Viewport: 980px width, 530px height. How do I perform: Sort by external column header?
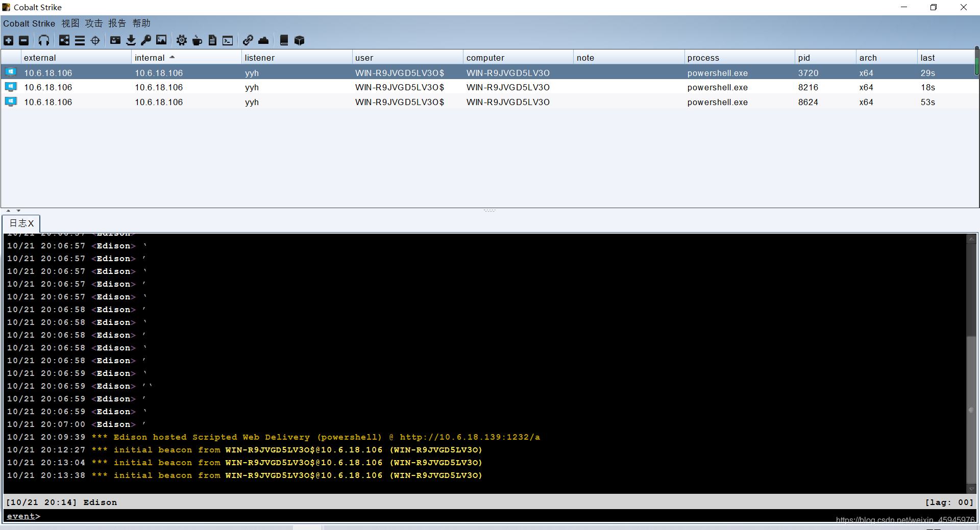pyautogui.click(x=76, y=58)
